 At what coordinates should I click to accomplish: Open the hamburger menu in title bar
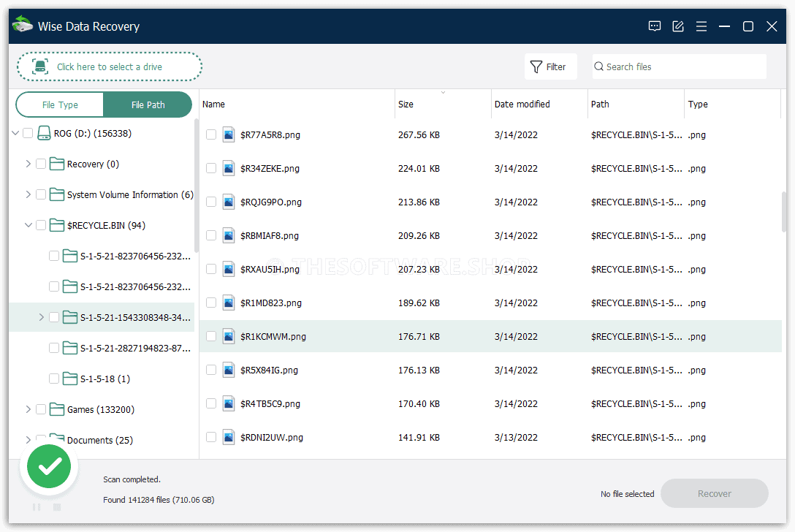click(701, 26)
